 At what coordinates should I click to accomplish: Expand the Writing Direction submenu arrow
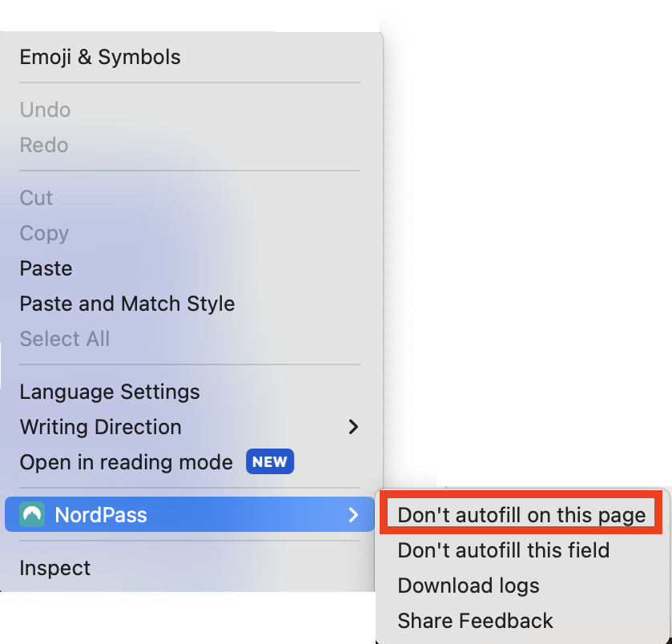pos(353,427)
